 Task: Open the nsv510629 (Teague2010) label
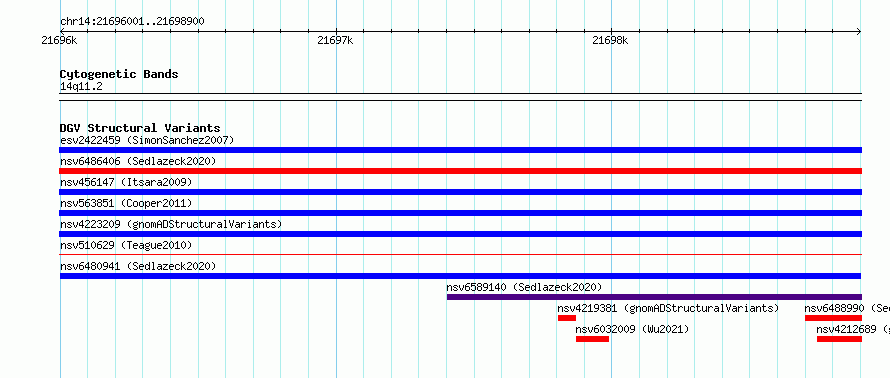tap(126, 245)
